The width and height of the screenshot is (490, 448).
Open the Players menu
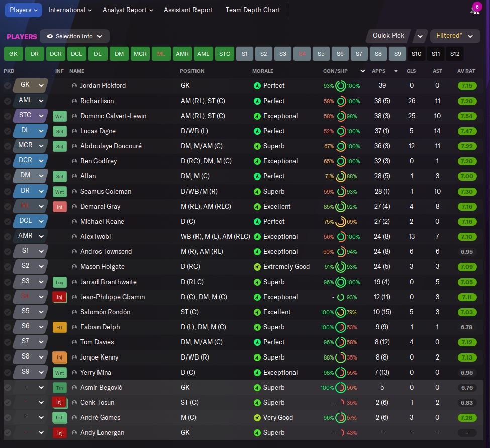pos(23,10)
